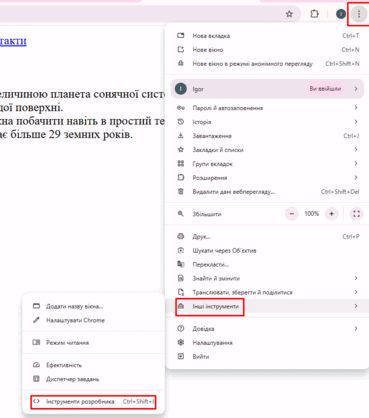Click the printer icon beside 'Друк'
This screenshot has width=369, height=418.
coord(181,236)
